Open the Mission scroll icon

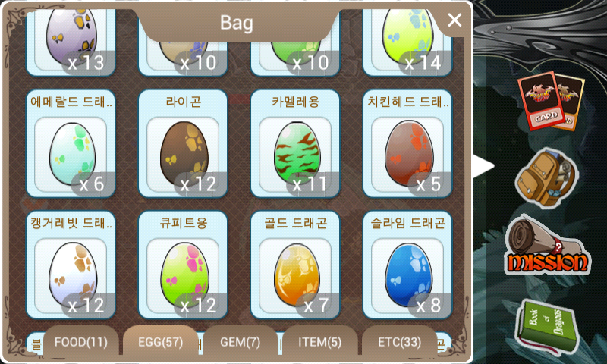tap(547, 246)
